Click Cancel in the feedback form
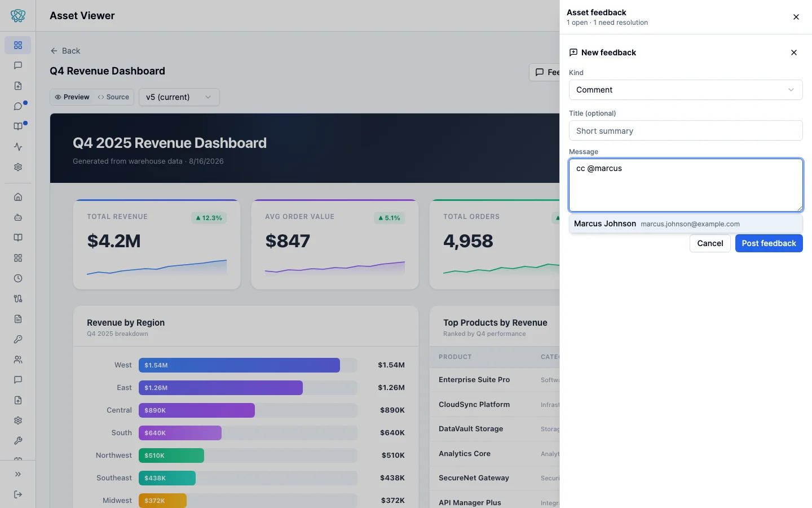This screenshot has height=508, width=812. 710,243
